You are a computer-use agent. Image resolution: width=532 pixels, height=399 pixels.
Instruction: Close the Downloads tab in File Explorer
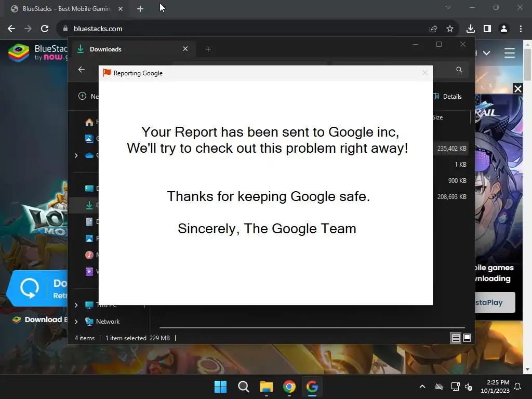185,49
